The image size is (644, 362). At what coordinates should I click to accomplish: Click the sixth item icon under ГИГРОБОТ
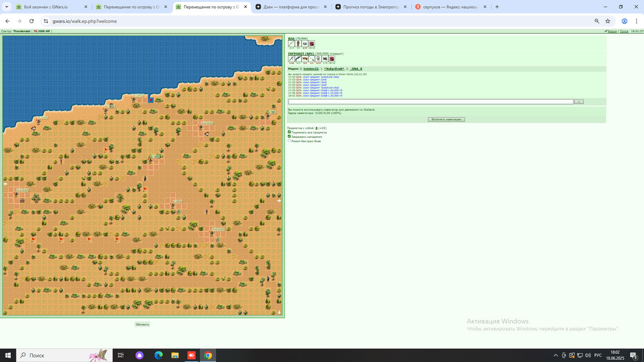pos(325,59)
